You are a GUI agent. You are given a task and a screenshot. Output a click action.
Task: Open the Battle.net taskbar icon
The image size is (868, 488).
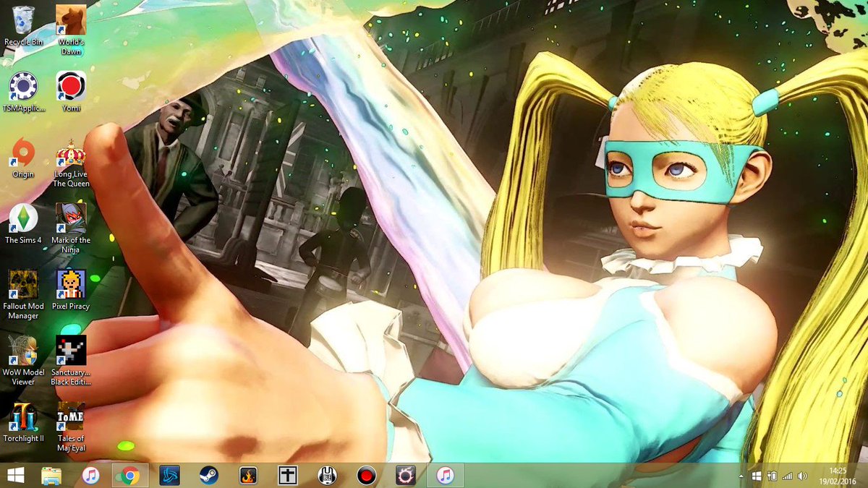[x=169, y=476]
